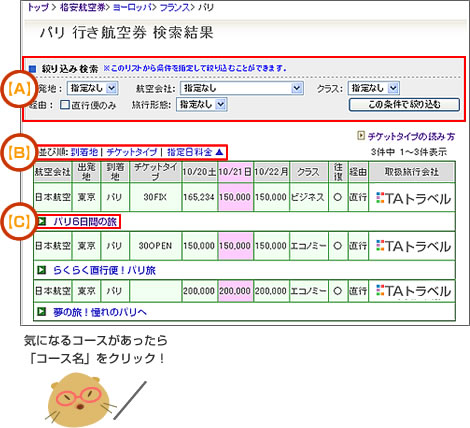
Task: Open the トップ breadcrumb link
Action: [38, 7]
